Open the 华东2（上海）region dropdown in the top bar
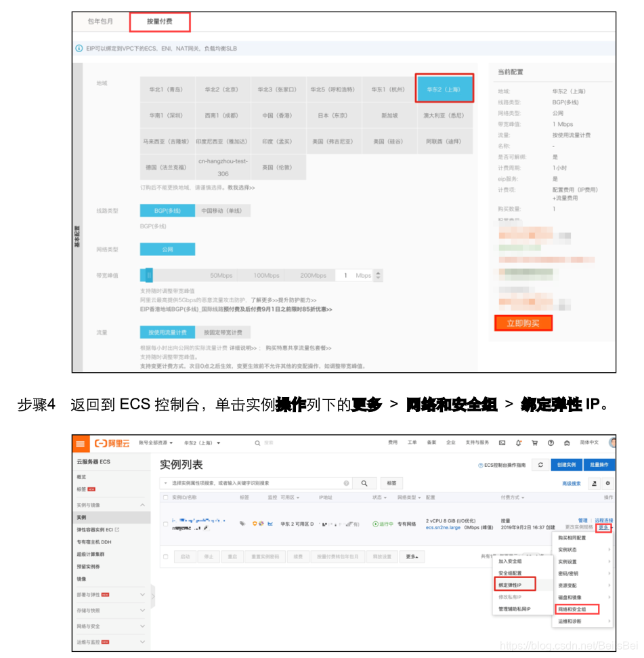The height and width of the screenshot is (658, 644). tap(202, 443)
